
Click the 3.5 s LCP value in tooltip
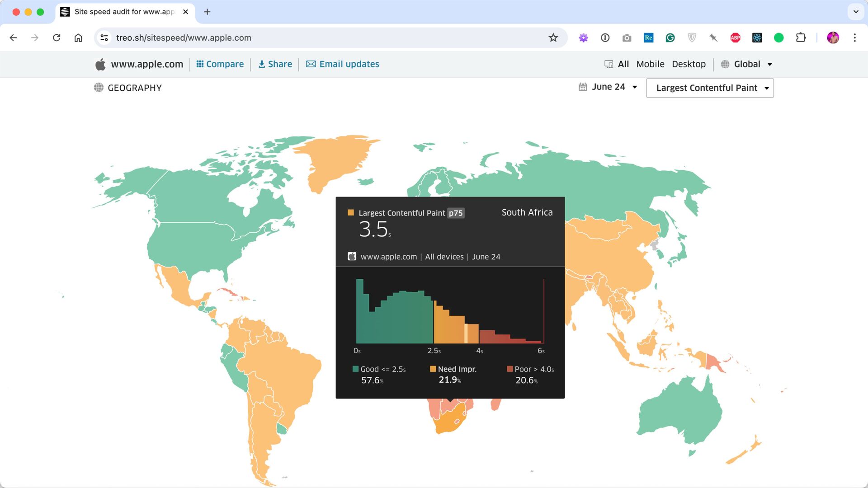point(375,229)
